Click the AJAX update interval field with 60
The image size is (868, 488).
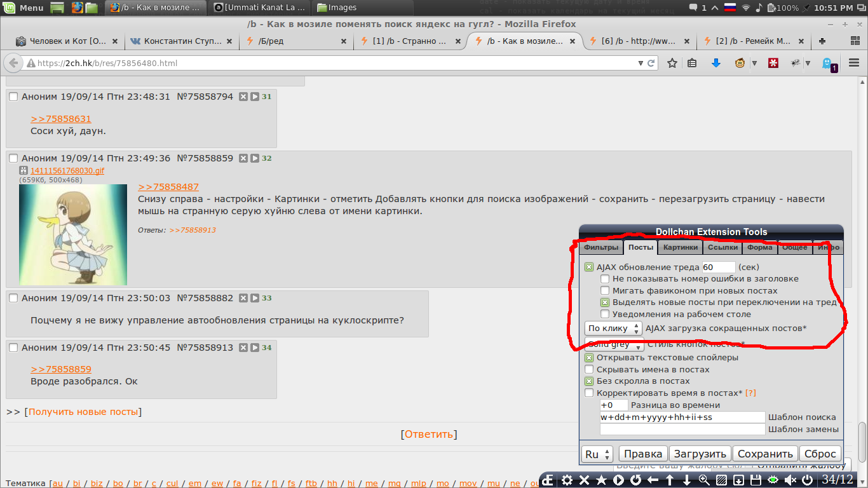tap(719, 267)
